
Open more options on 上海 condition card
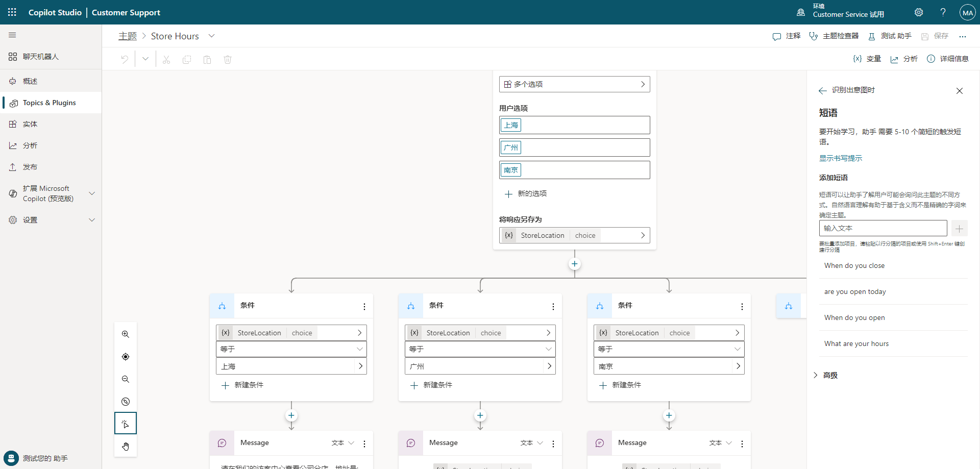364,306
